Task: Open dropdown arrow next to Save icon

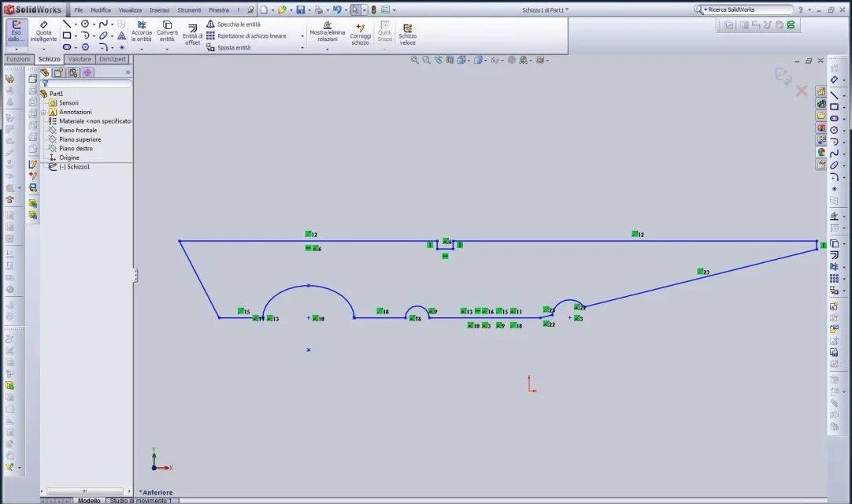Action: [309, 10]
